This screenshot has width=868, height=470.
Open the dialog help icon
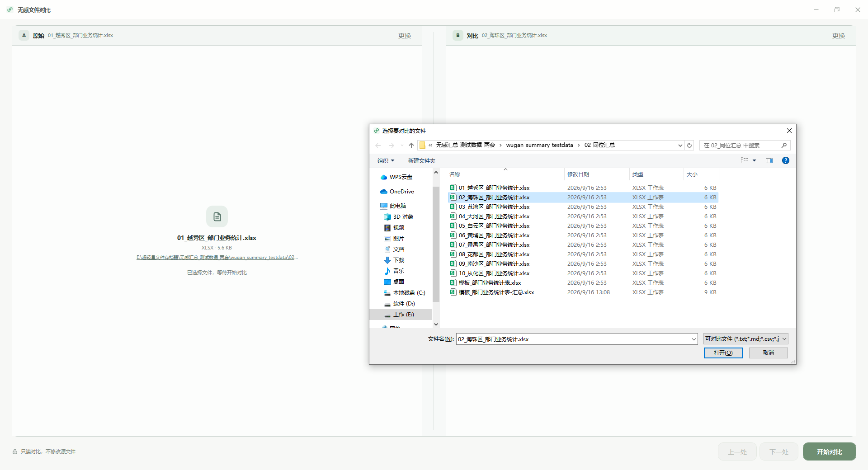pyautogui.click(x=786, y=160)
